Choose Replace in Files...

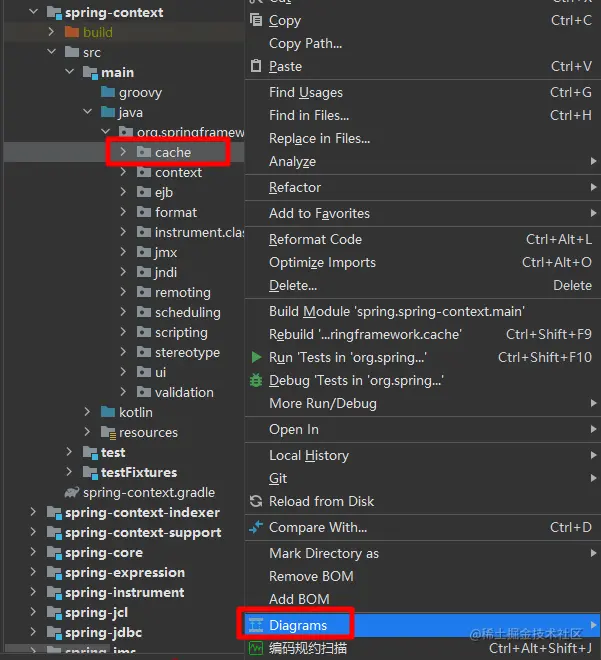point(423,138)
